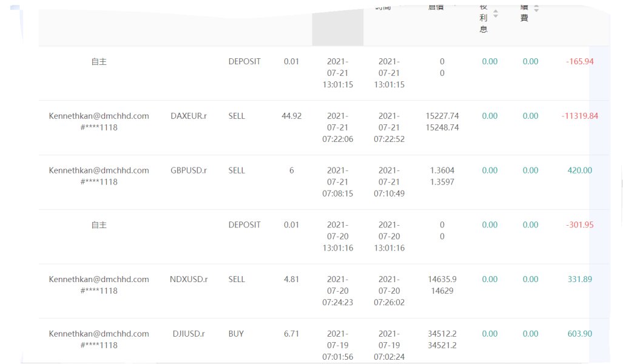Screen dimensions: 623x364
Task: Open the NDXUSD.r symbol entry
Action: tap(189, 280)
